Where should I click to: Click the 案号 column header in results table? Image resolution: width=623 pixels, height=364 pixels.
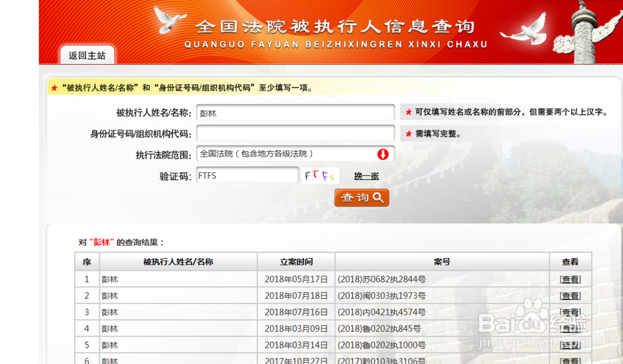coord(441,262)
